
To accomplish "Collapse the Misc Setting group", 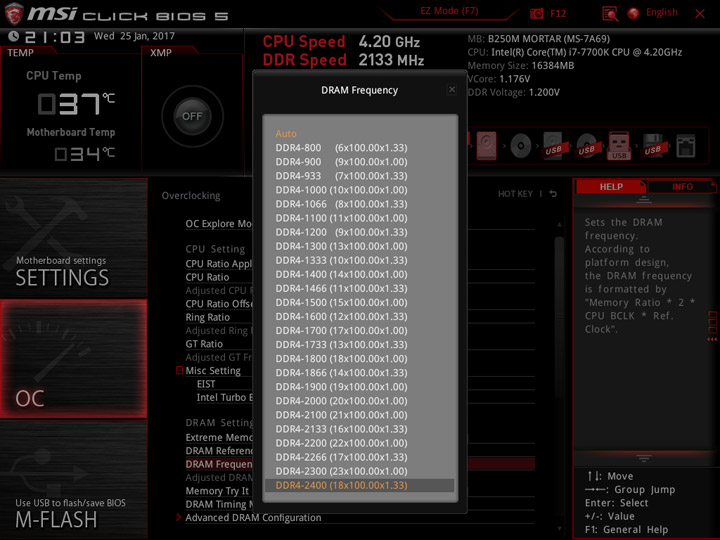I will [x=180, y=370].
